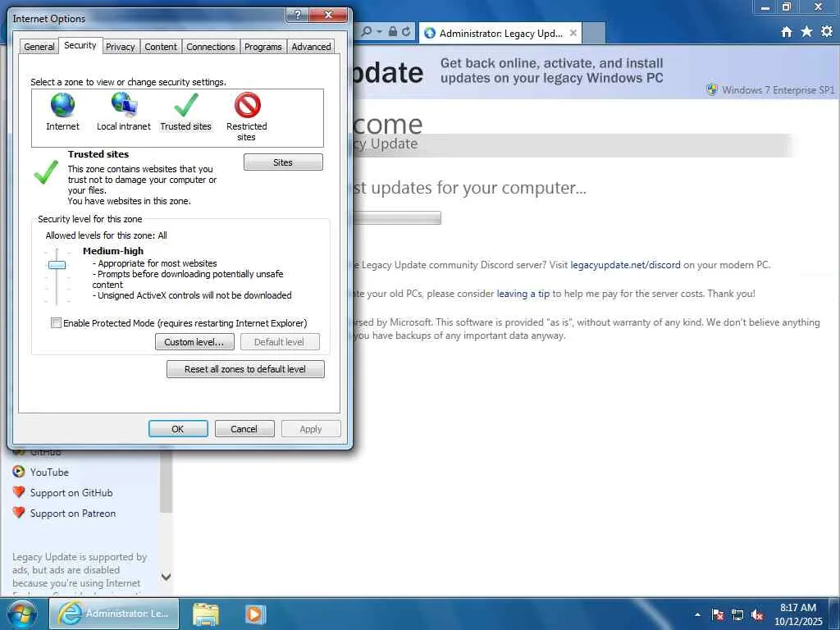840x630 pixels.
Task: Confirm with the OK button
Action: tap(178, 429)
